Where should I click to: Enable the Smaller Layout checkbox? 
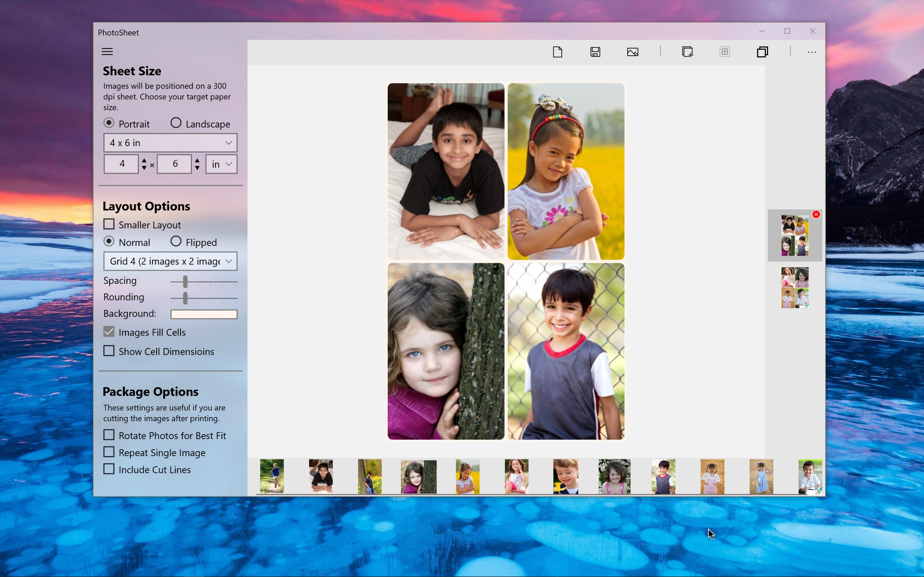click(x=109, y=224)
